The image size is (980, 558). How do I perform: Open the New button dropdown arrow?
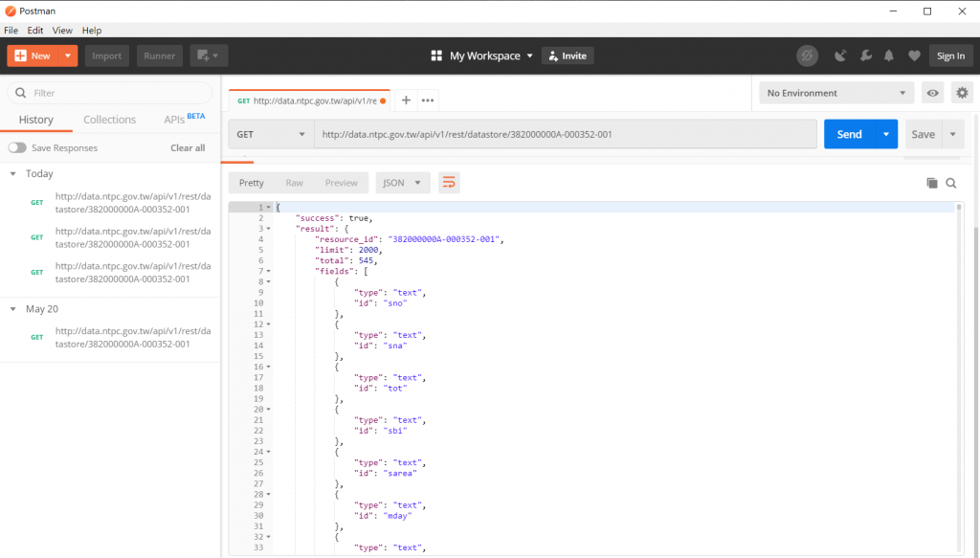68,56
